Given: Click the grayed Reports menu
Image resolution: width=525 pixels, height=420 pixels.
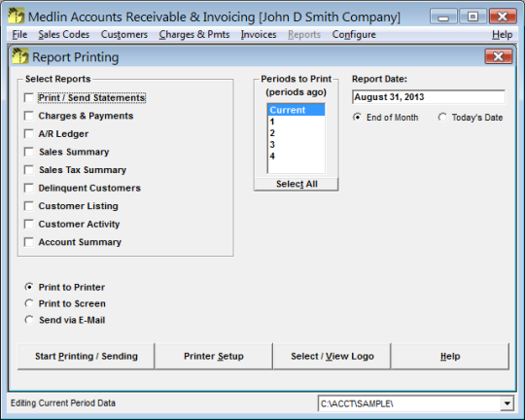Looking at the screenshot, I should (x=304, y=34).
